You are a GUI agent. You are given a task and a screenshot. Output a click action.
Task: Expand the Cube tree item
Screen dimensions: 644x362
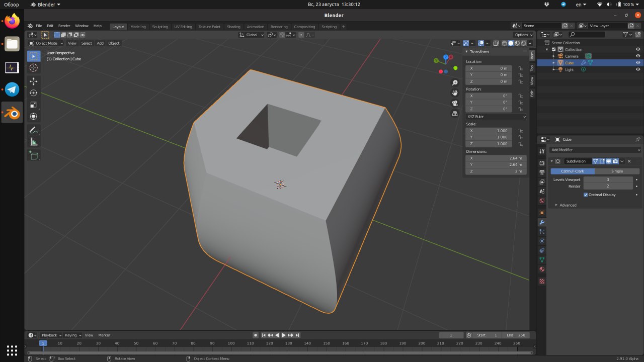(x=554, y=63)
